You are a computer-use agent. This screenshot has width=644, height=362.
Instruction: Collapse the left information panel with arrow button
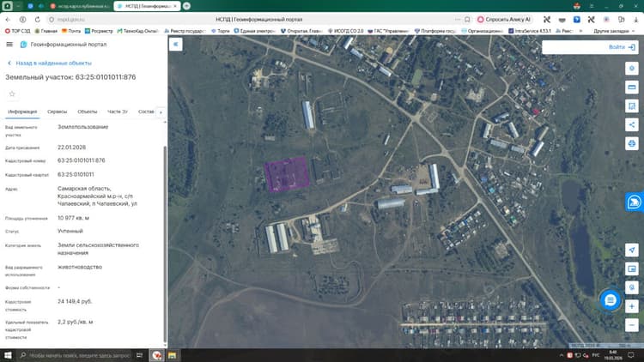click(176, 45)
